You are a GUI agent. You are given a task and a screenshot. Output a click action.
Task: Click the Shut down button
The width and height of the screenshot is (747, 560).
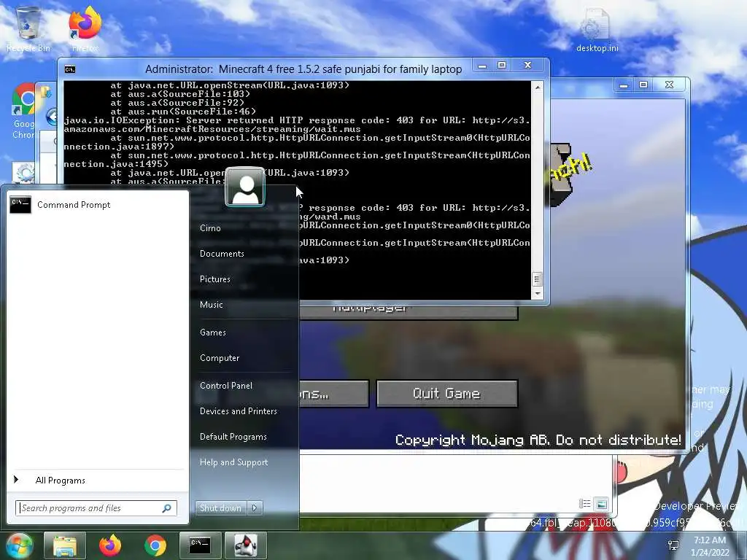click(x=220, y=508)
